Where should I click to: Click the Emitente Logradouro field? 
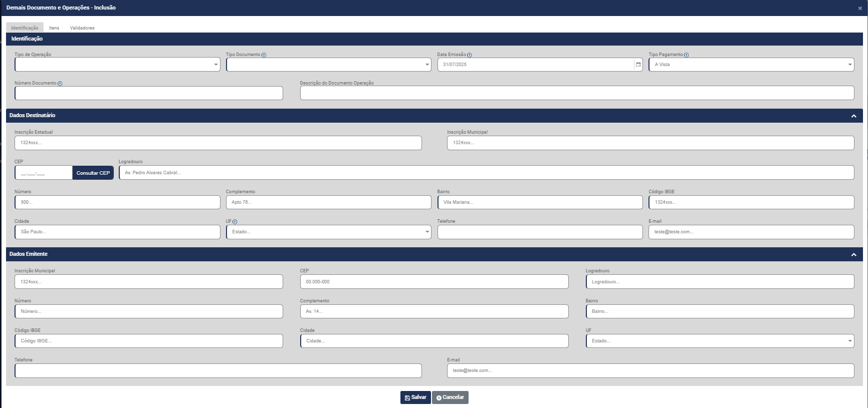[720, 282]
